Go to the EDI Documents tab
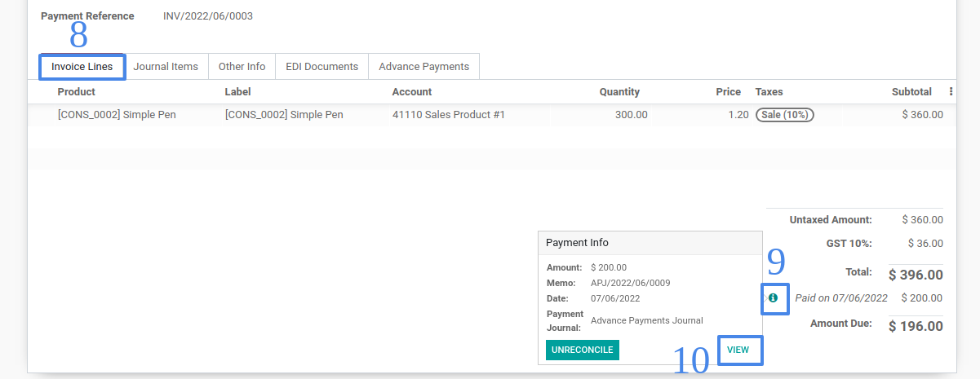This screenshot has height=379, width=980. [321, 67]
